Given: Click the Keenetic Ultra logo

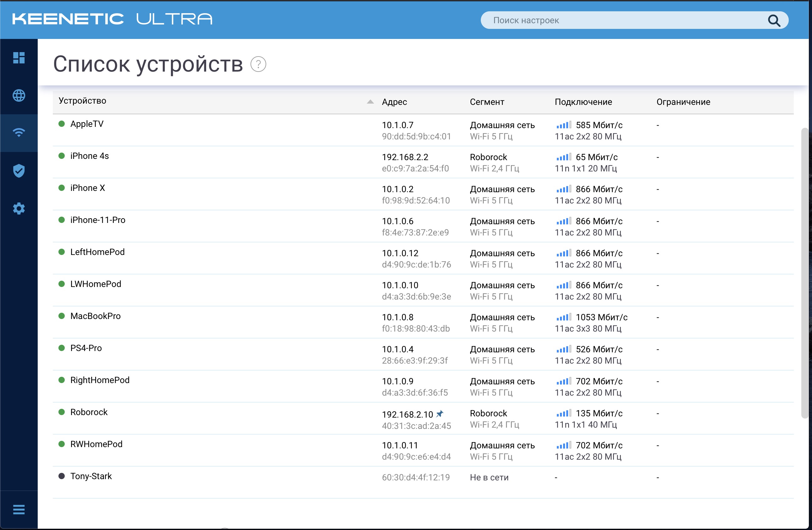Looking at the screenshot, I should pos(112,19).
